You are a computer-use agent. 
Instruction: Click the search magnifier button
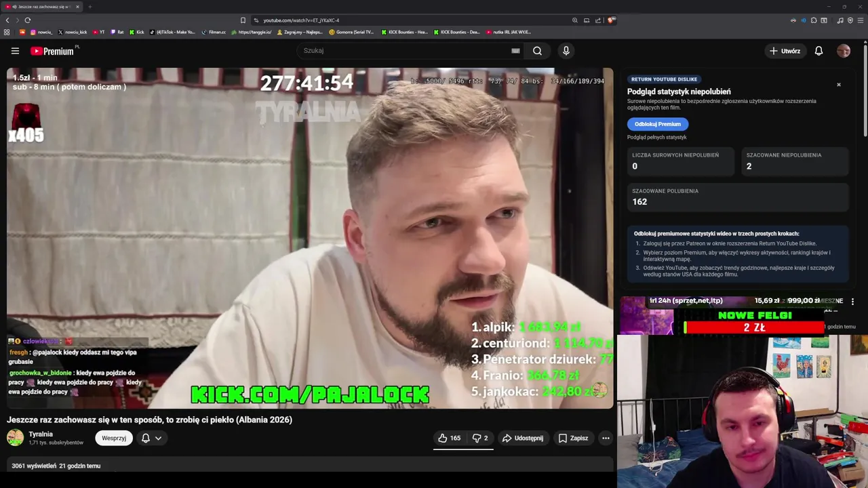coord(537,51)
